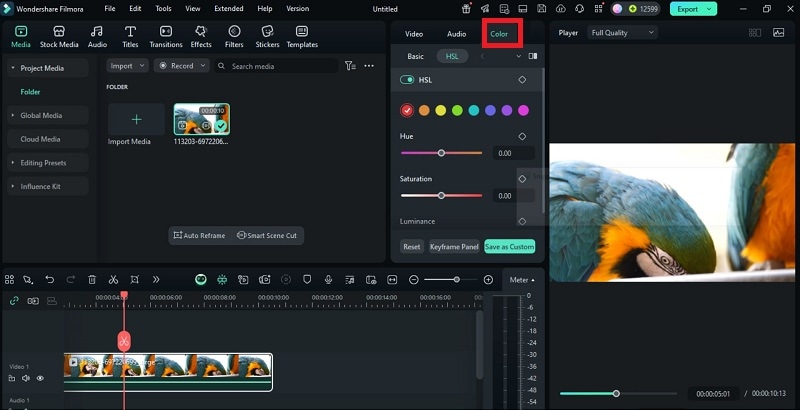Open the layout mode icon

[x=522, y=9]
